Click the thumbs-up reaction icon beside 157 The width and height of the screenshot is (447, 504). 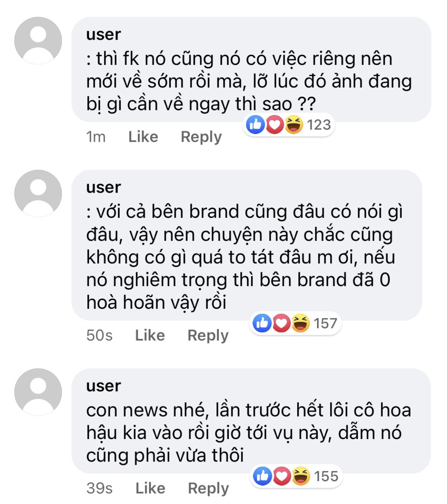(262, 323)
